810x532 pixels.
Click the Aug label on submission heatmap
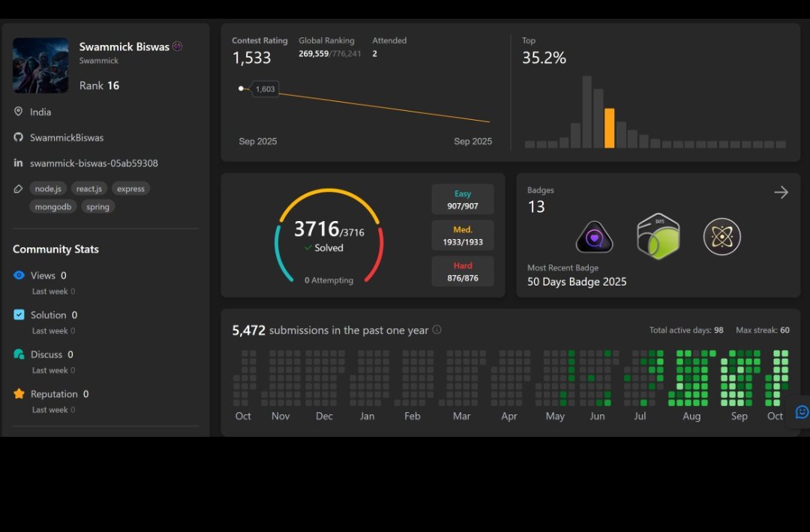point(691,416)
